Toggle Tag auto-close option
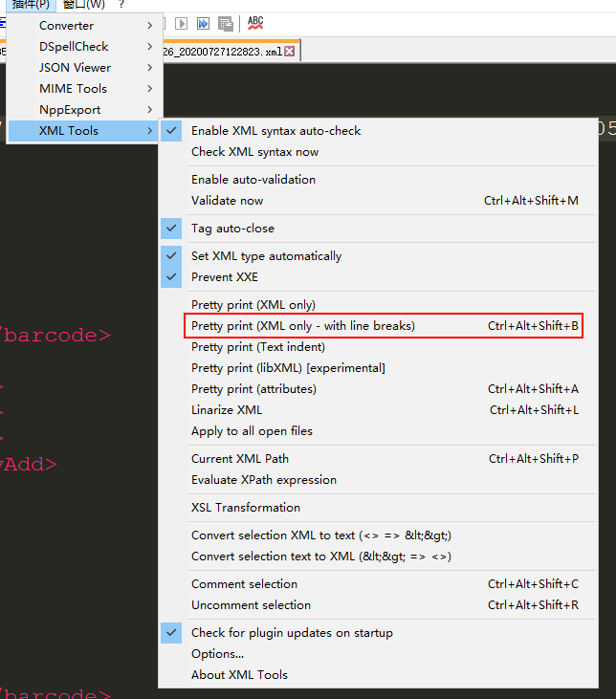 (x=378, y=229)
